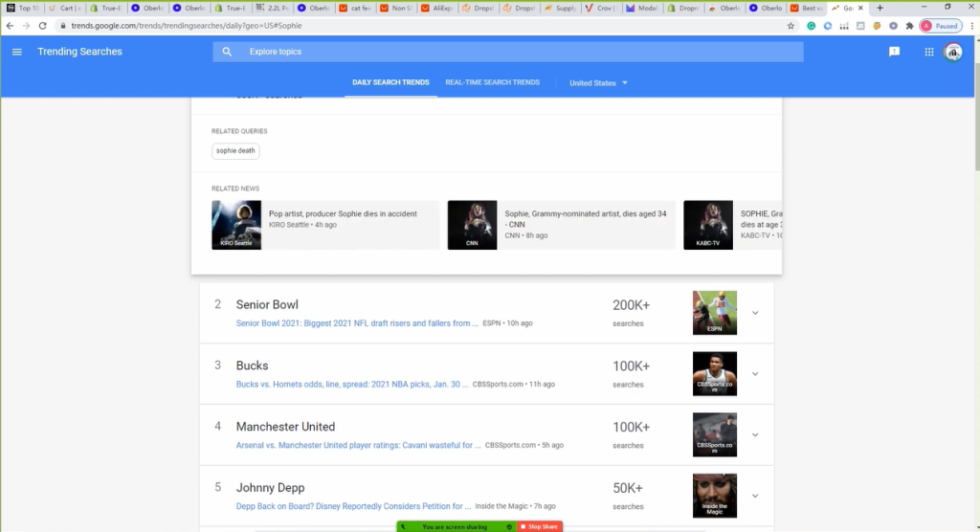Viewport: 980px width, 532px height.
Task: Click the Bucks CBSSports thumbnail
Action: click(714, 374)
